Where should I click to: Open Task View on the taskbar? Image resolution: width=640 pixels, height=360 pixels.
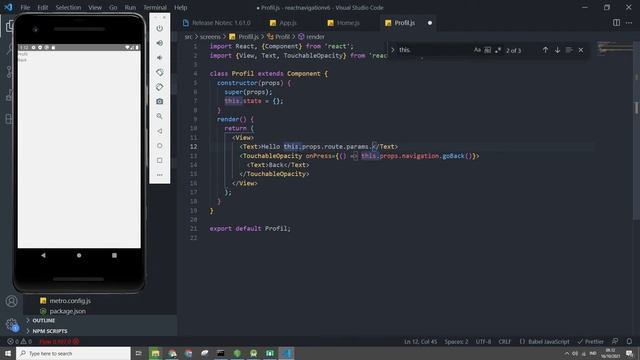click(x=138, y=353)
